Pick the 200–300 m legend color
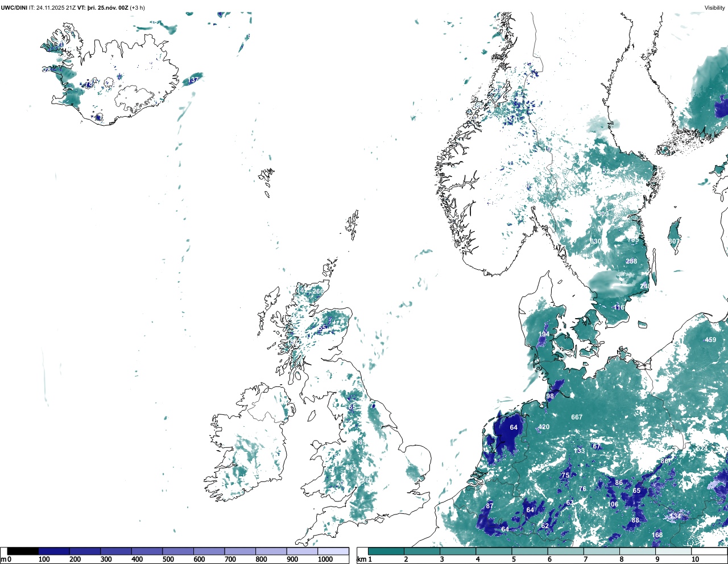Screen dimensions: 728x564 [x=85, y=551]
